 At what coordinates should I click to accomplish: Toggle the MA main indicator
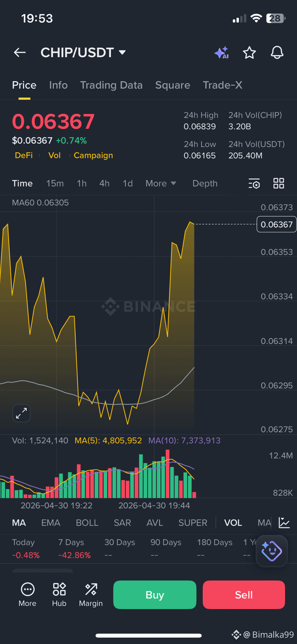[19, 523]
